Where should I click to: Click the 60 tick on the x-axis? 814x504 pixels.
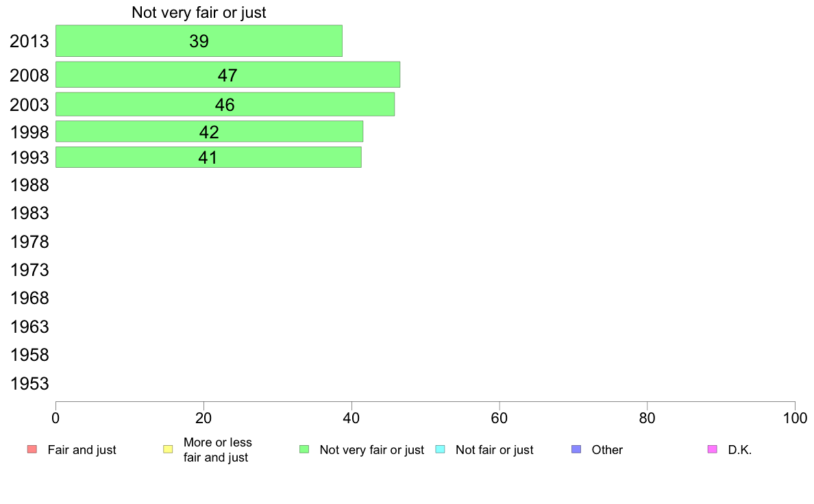pos(500,418)
